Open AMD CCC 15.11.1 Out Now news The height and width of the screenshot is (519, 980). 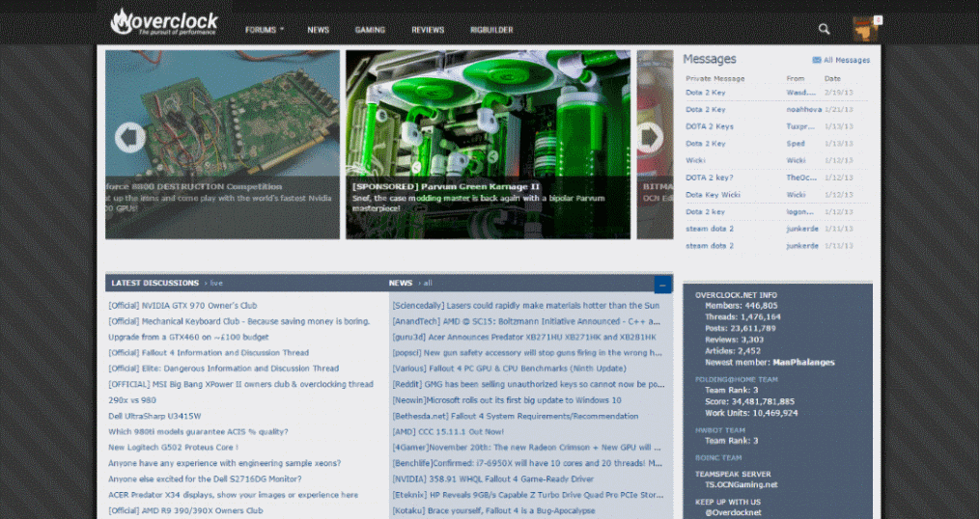click(x=447, y=431)
